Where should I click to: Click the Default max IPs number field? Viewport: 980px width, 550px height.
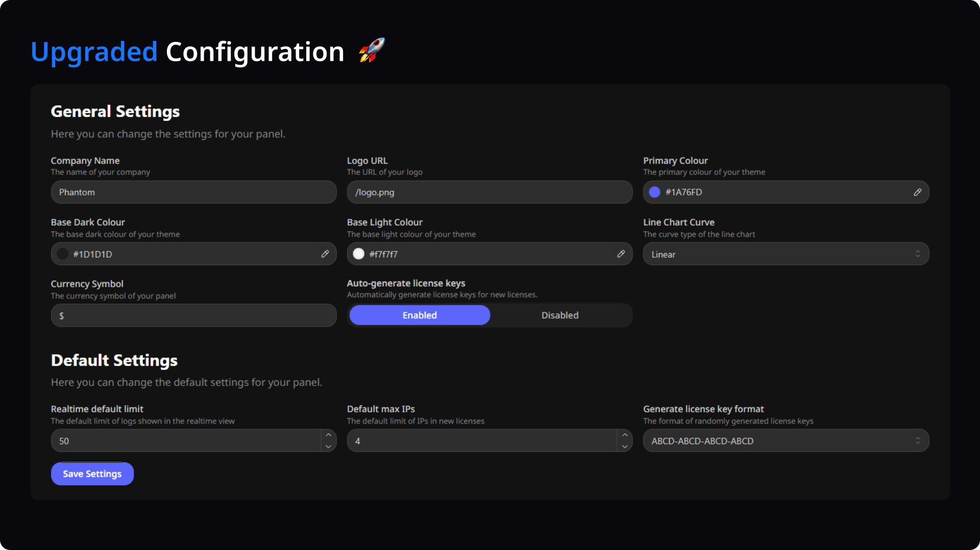click(x=482, y=441)
